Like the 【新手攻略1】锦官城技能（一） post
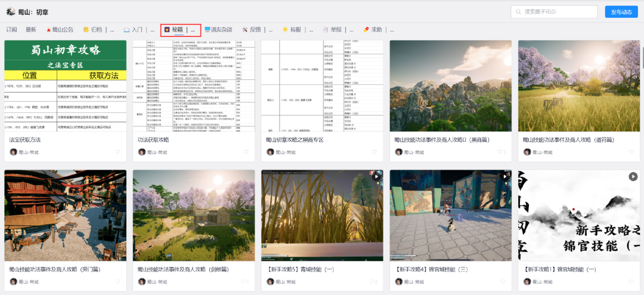 click(x=631, y=282)
